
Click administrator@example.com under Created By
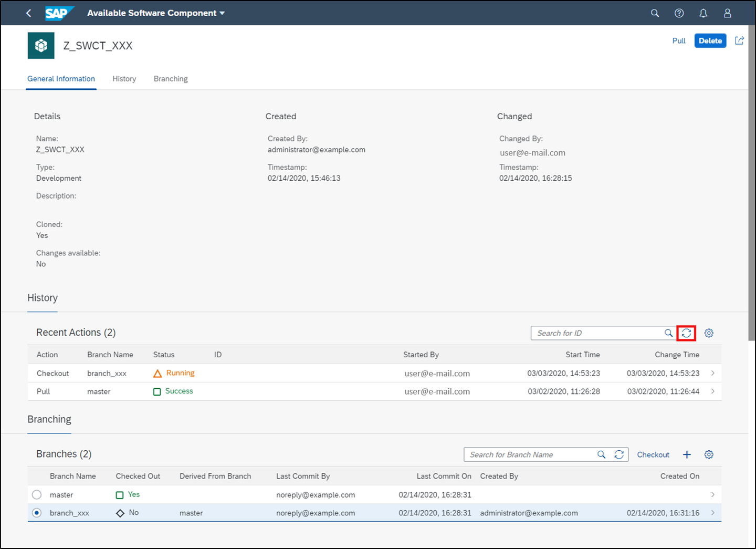317,150
